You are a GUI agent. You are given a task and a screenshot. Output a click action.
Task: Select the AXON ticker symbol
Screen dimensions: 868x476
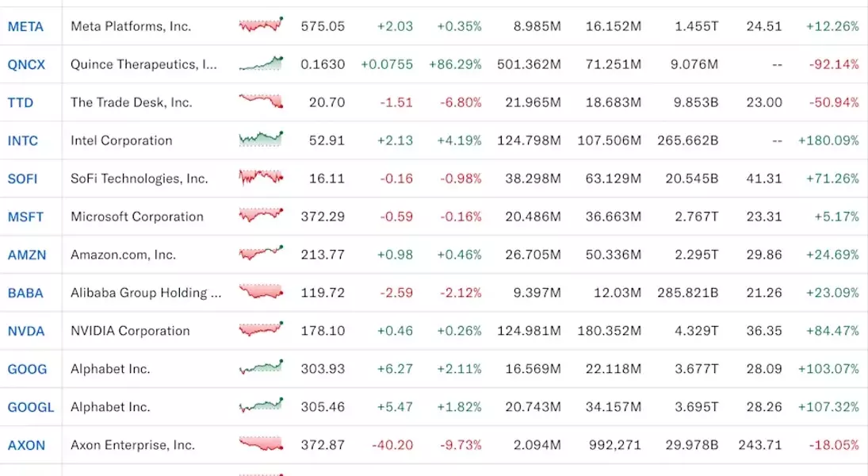(26, 445)
